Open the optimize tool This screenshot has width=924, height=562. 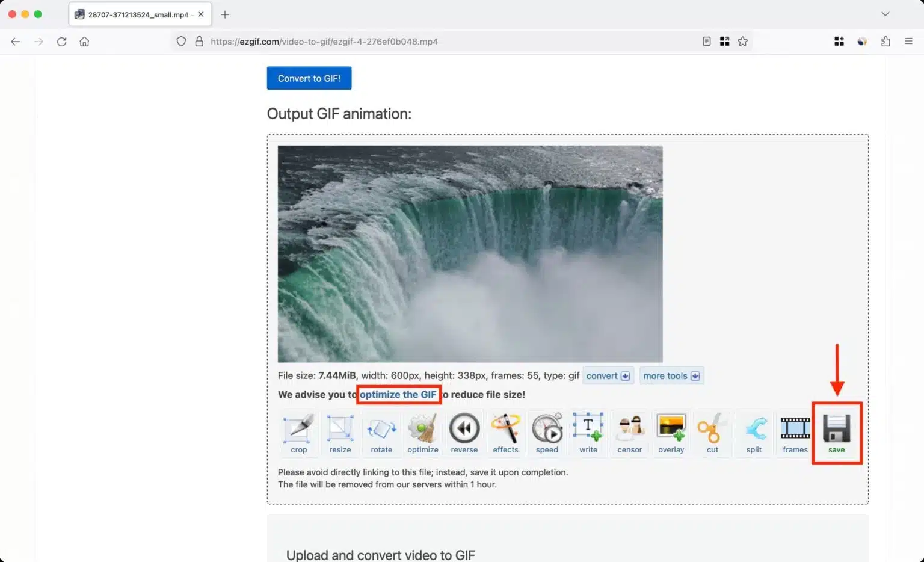[423, 432]
